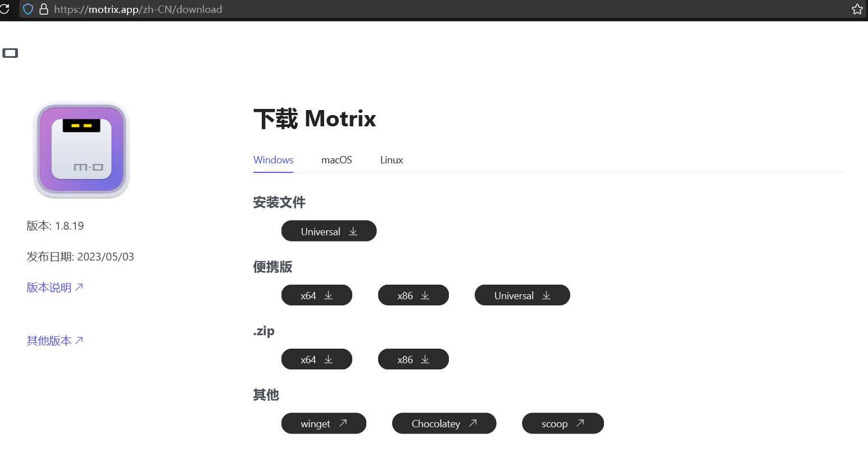View site security via the padlock icon

click(x=43, y=9)
